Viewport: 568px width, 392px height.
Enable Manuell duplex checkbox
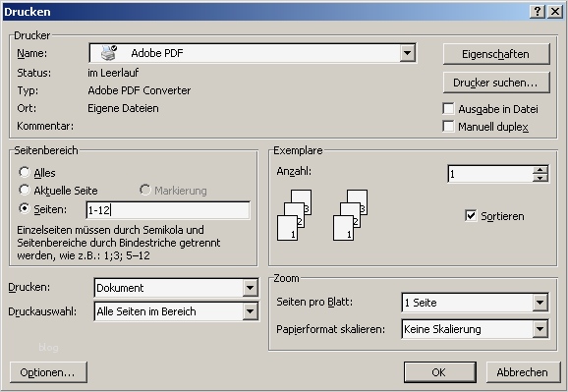pyautogui.click(x=448, y=126)
